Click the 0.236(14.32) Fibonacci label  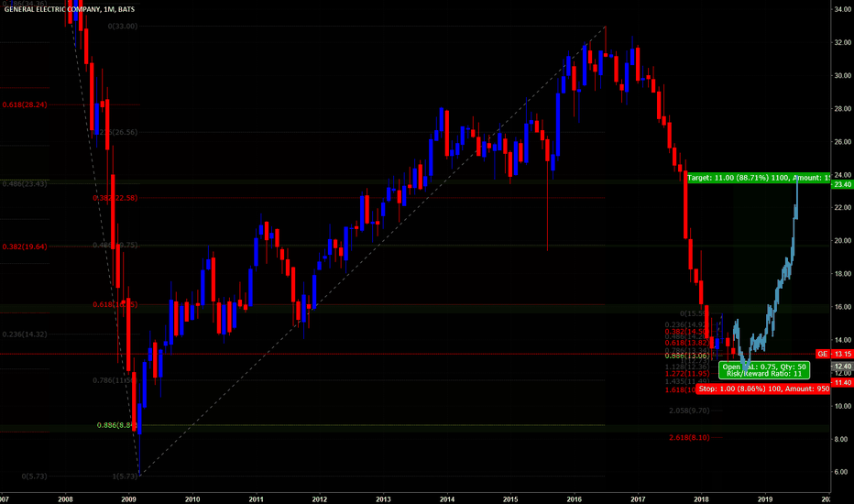pos(25,334)
